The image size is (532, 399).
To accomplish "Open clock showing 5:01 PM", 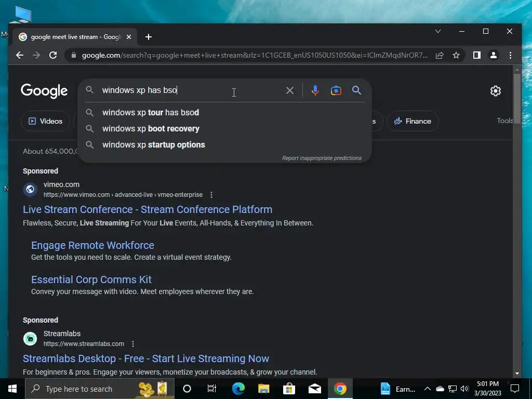I will click(x=487, y=389).
